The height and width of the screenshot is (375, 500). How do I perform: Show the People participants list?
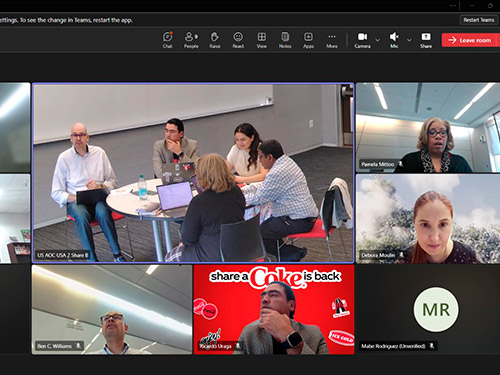click(x=191, y=40)
